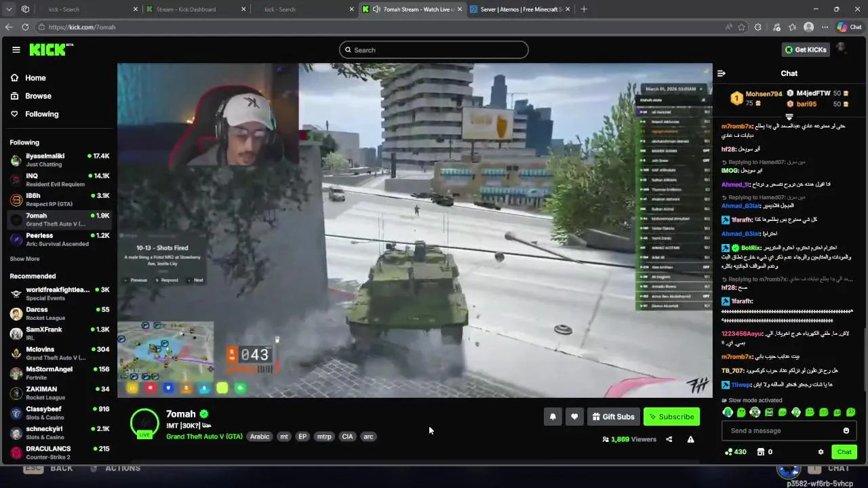Image resolution: width=868 pixels, height=488 pixels.
Task: Select the arc tag
Action: tap(368, 436)
